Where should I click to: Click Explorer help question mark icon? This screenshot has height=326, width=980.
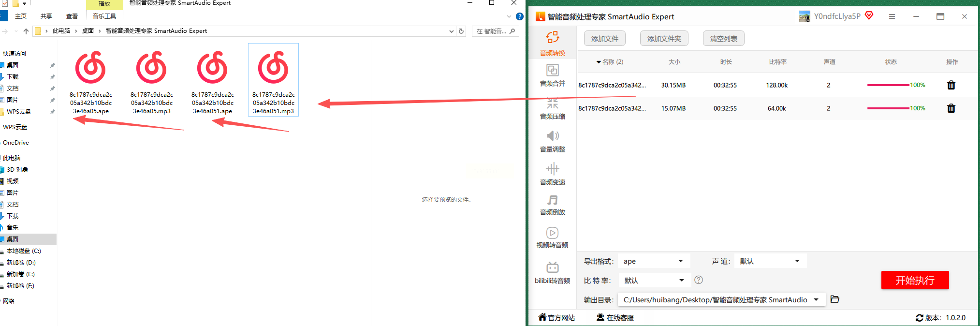520,16
